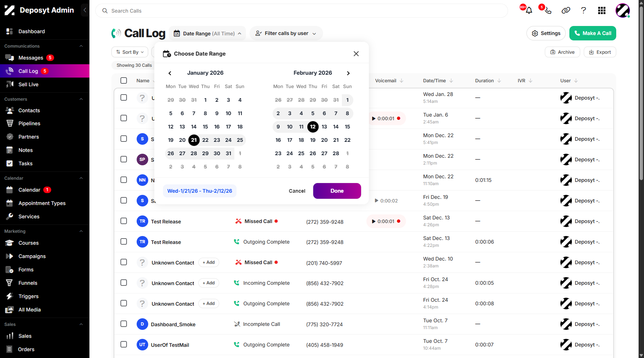644x358 pixels.
Task: Open the notifications bell icon
Action: 529,10
